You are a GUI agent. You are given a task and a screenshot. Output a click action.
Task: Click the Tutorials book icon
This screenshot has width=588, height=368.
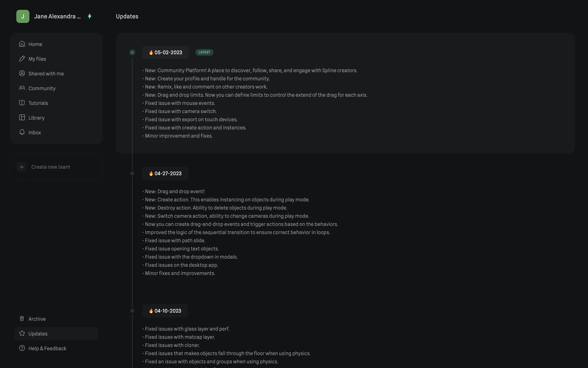coord(22,103)
